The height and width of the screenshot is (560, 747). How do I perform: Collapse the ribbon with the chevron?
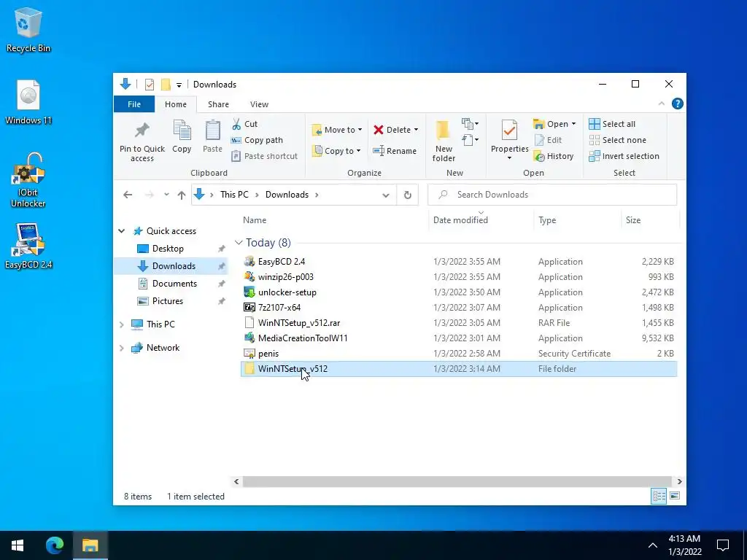(x=661, y=104)
